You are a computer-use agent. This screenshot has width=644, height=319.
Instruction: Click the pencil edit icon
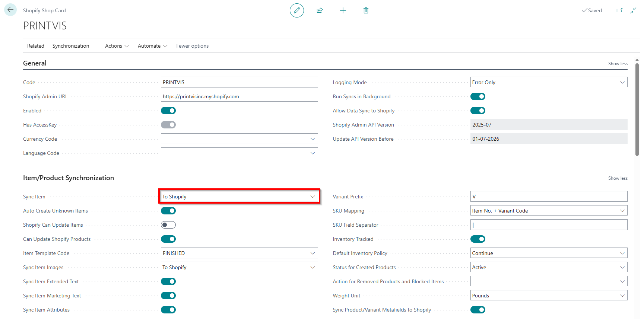(296, 10)
